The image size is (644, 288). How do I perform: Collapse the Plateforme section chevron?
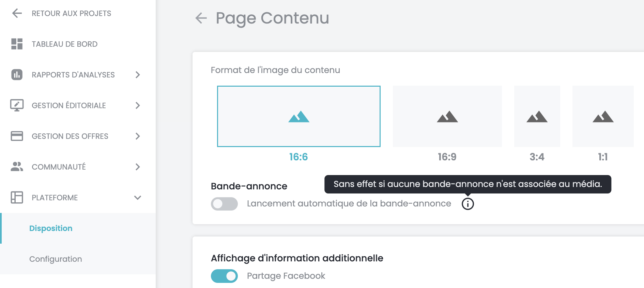tap(138, 198)
